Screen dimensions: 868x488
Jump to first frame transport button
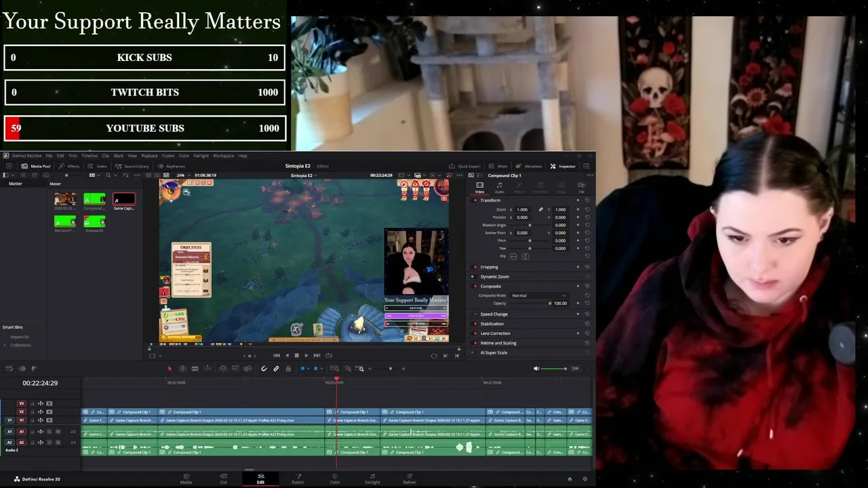[277, 355]
